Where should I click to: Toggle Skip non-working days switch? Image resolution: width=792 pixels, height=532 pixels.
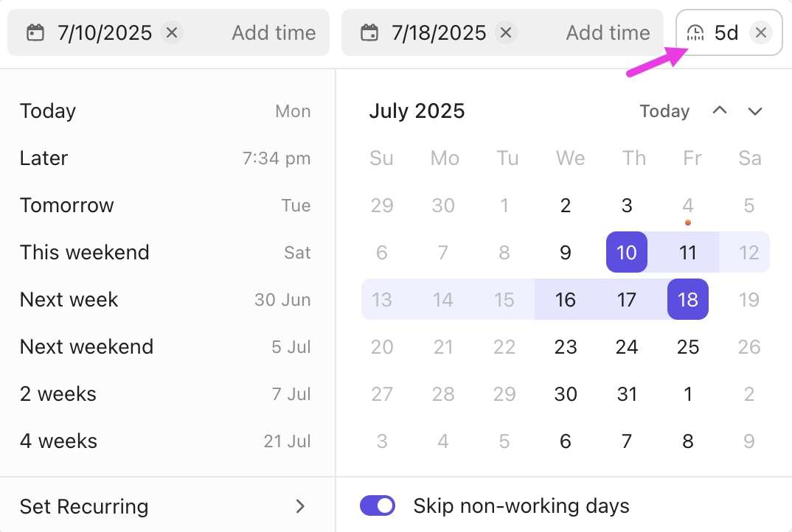378,506
